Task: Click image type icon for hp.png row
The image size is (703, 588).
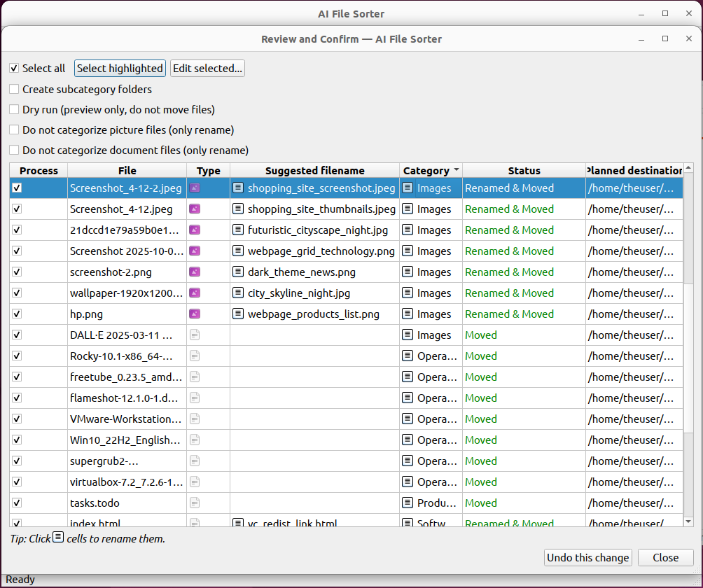Action: 195,314
